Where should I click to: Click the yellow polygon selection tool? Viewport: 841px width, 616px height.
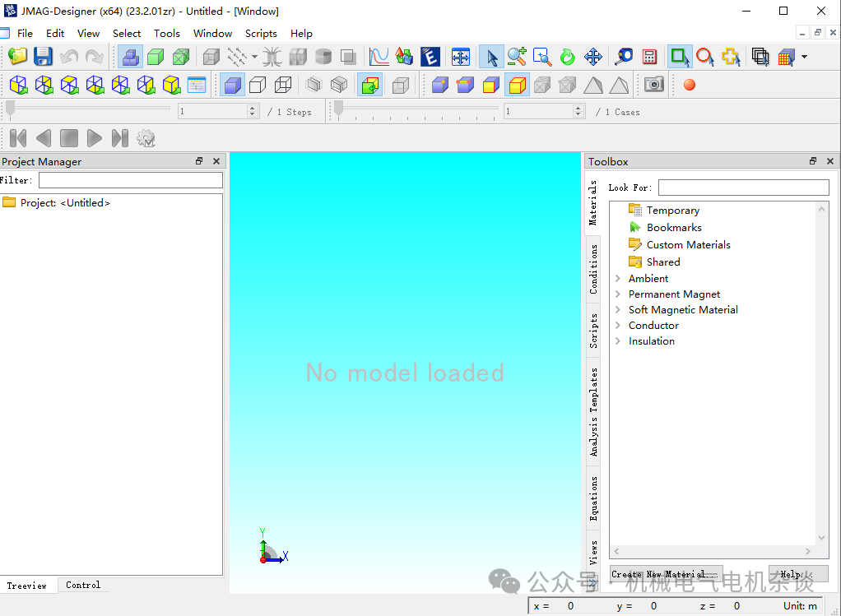coord(731,56)
